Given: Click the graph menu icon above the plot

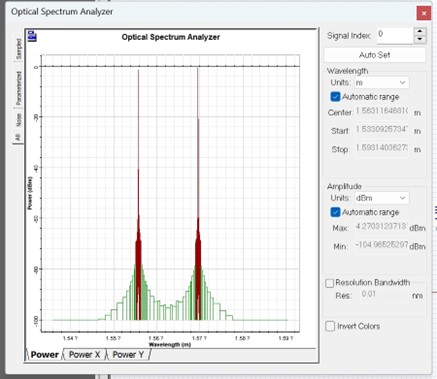Looking at the screenshot, I should [x=32, y=36].
